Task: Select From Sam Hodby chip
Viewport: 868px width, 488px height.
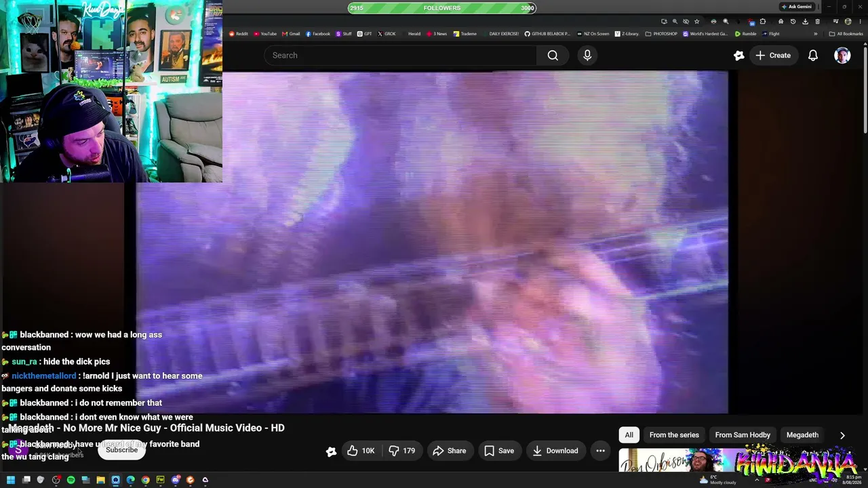Action: click(x=743, y=435)
